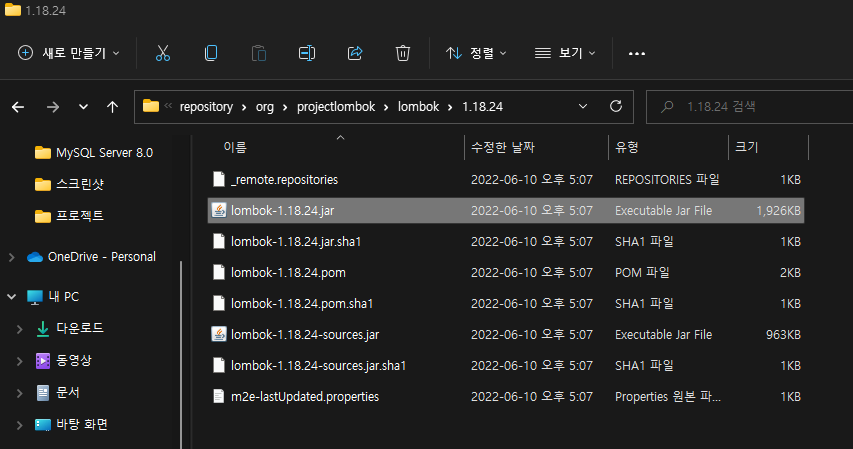This screenshot has height=449, width=853.
Task: Go up one folder level
Action: [x=113, y=107]
